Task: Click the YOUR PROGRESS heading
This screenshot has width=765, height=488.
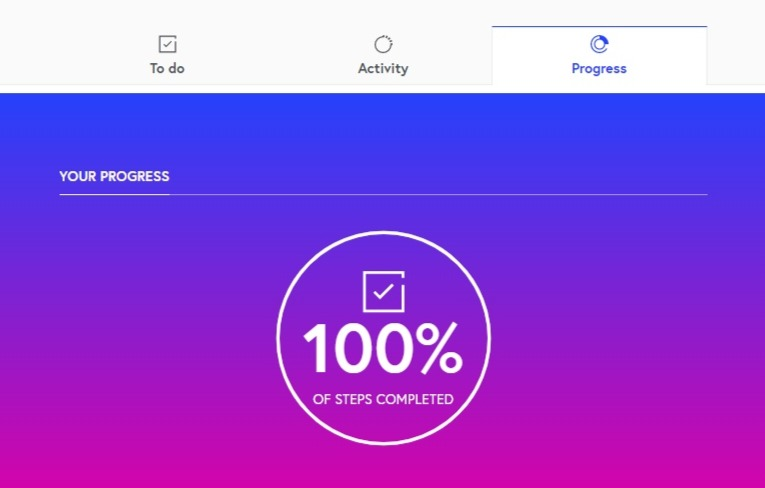Action: click(114, 176)
